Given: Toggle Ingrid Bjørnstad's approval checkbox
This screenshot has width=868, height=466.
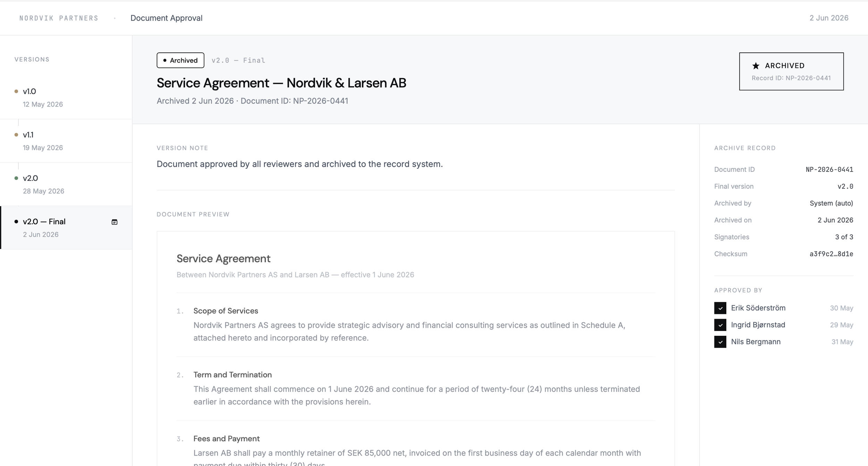Looking at the screenshot, I should 720,325.
